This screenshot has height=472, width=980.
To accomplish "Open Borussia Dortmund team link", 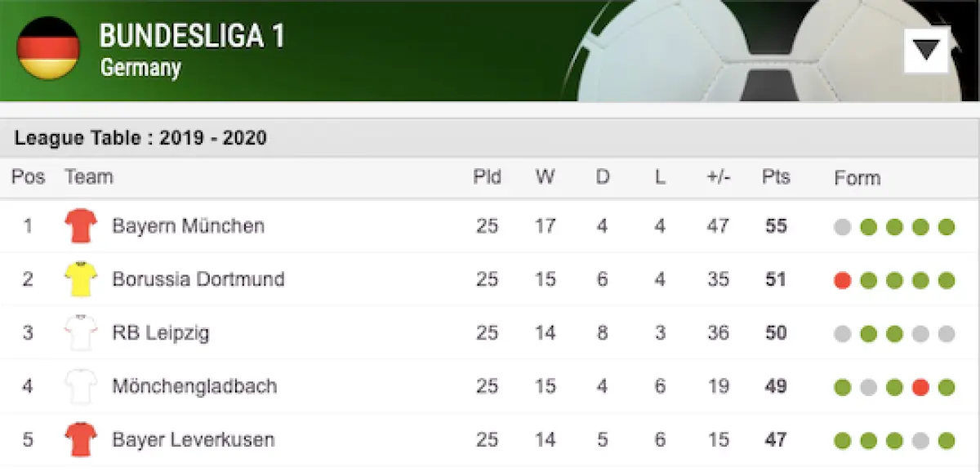I will pyautogui.click(x=198, y=279).
